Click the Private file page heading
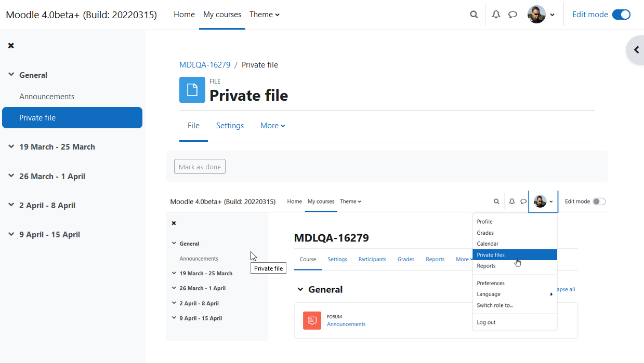The image size is (644, 363). [248, 96]
